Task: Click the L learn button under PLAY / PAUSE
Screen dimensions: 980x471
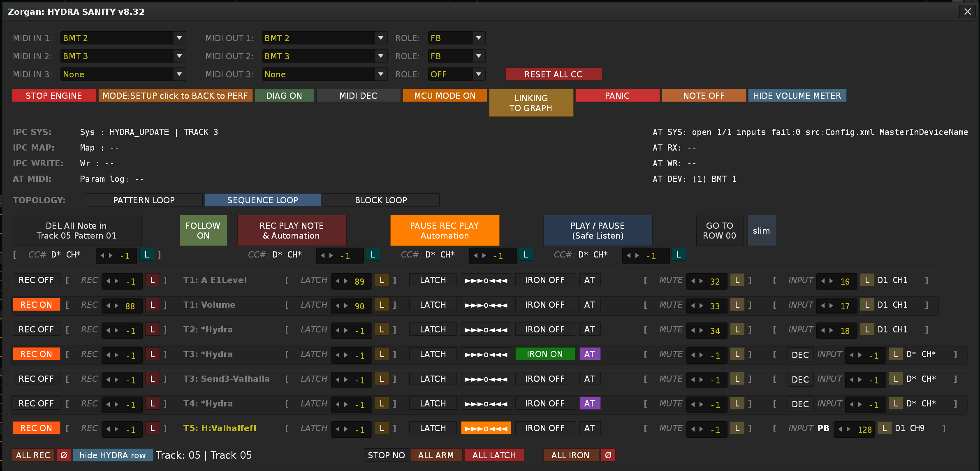Action: click(679, 255)
